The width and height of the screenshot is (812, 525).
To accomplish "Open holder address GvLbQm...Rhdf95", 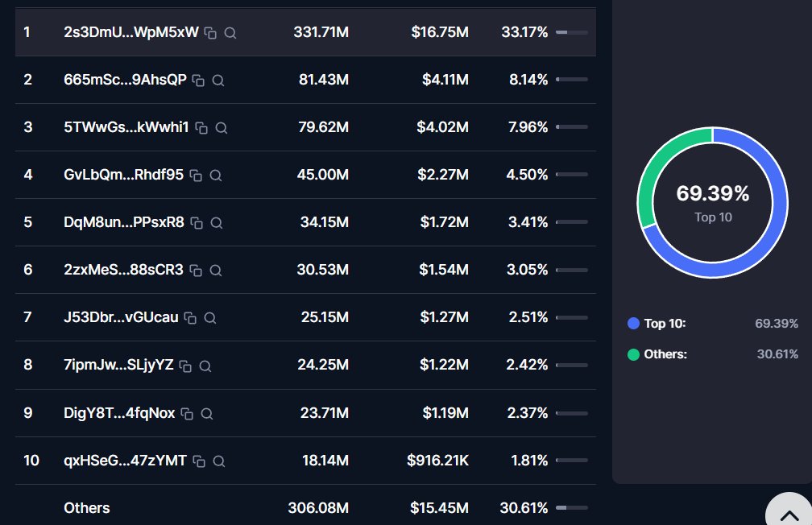I will click(x=123, y=175).
